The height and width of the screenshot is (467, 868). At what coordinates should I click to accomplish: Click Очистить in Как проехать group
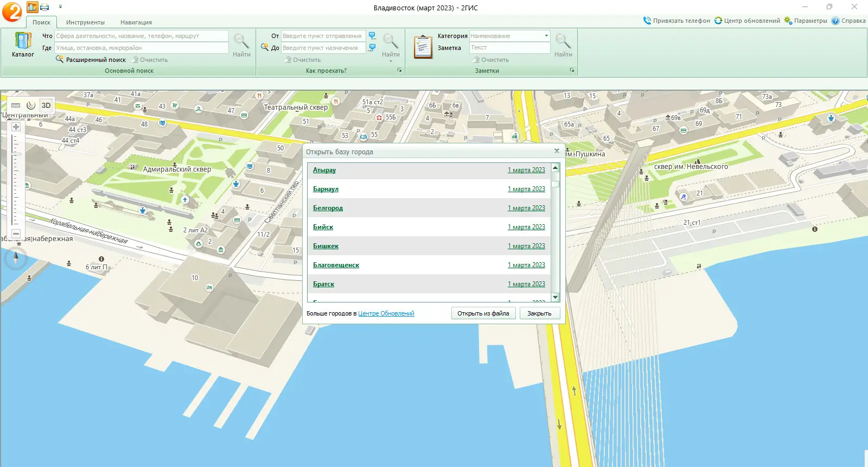(302, 60)
